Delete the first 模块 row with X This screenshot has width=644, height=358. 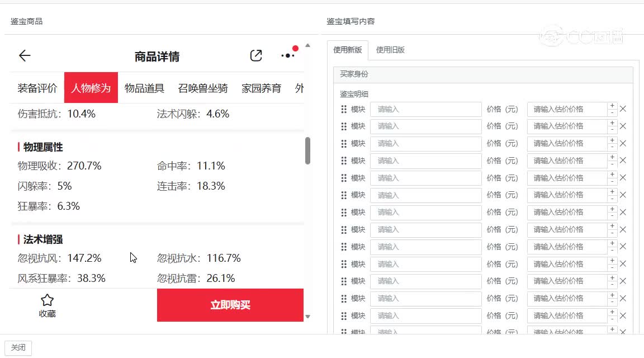[623, 109]
